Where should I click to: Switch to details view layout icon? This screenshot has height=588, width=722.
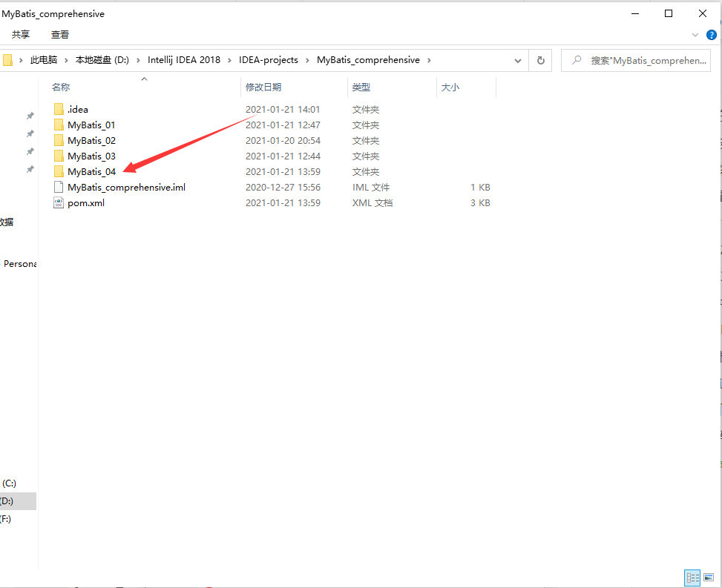tap(692, 578)
